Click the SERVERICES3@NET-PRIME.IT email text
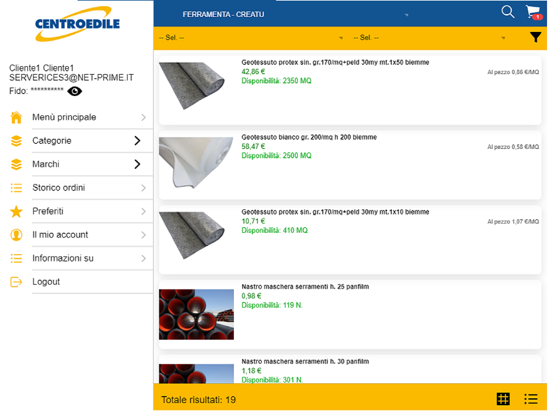Screen dimensions: 552x414 coord(71,78)
